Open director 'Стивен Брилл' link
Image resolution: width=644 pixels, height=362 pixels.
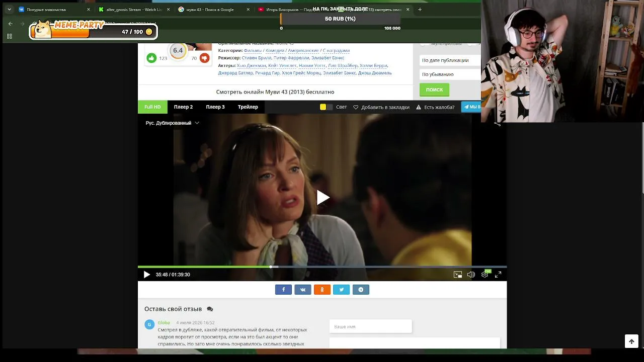[257, 58]
